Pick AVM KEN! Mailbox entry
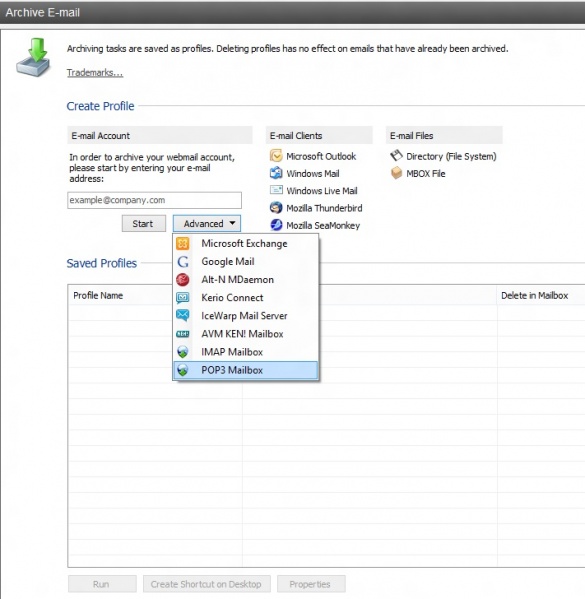Image resolution: width=585 pixels, height=599 pixels. 245,334
